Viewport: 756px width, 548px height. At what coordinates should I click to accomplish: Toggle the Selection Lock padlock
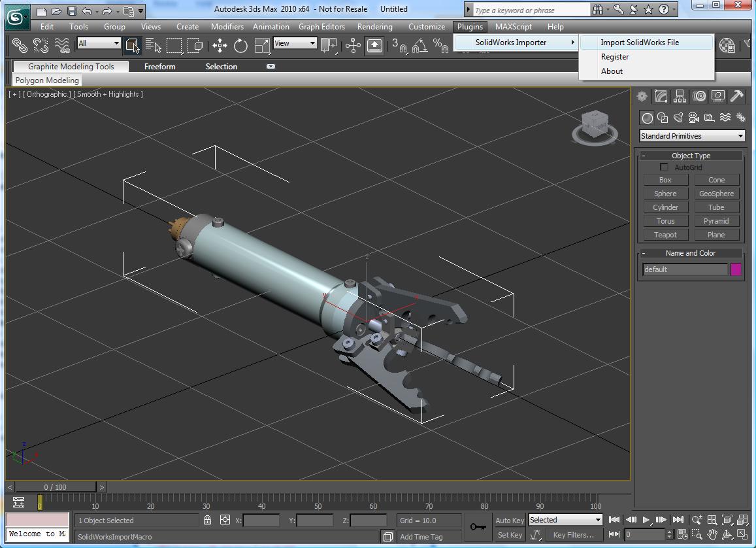point(207,520)
